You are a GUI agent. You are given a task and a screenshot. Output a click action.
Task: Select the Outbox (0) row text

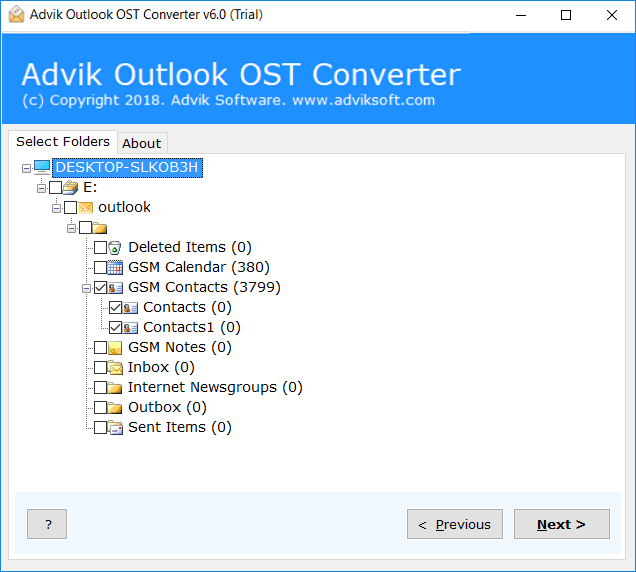pos(167,407)
